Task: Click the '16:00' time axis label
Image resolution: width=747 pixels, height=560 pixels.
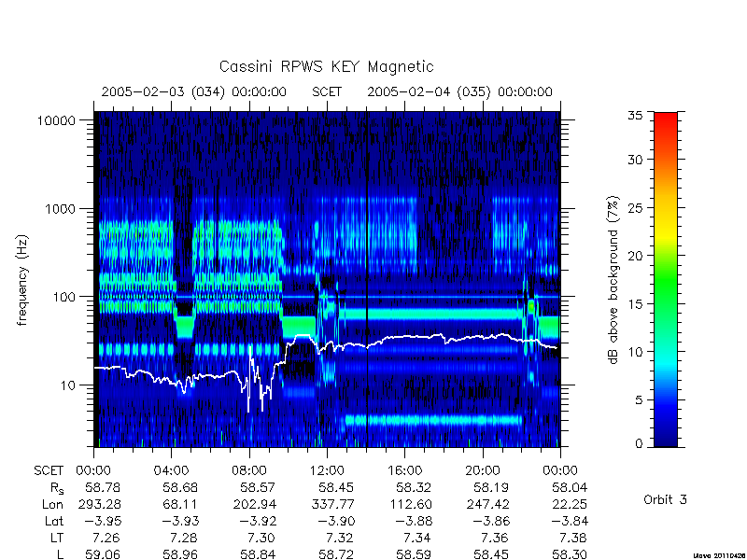Action: pyautogui.click(x=404, y=470)
